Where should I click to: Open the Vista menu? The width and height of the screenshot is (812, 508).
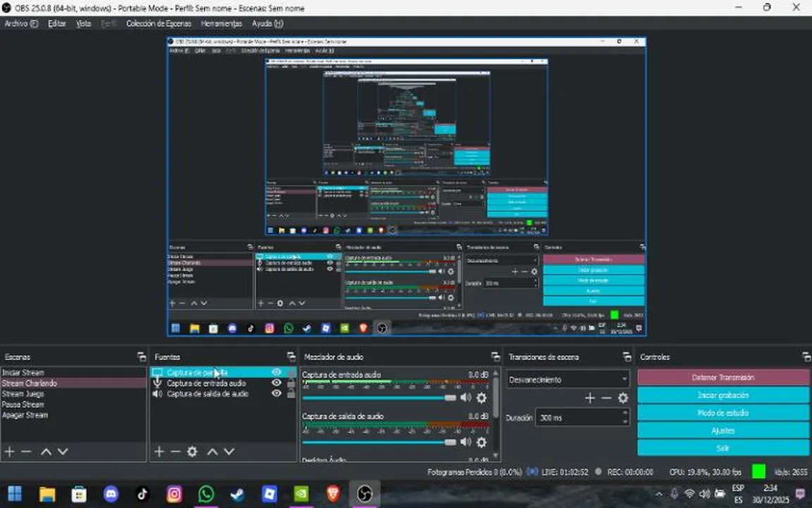click(84, 23)
